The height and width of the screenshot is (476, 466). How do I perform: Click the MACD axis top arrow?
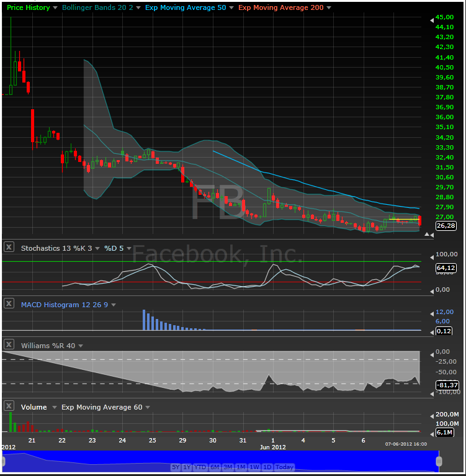pos(432,314)
